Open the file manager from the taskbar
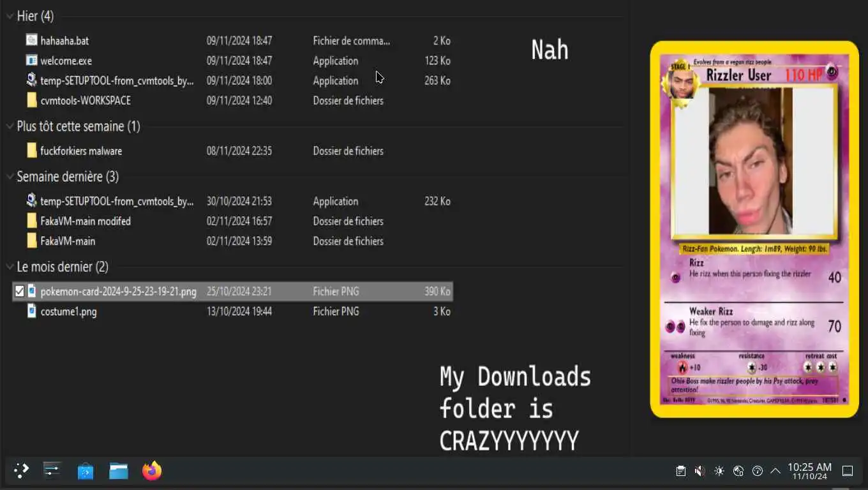This screenshot has width=868, height=490. click(x=118, y=471)
